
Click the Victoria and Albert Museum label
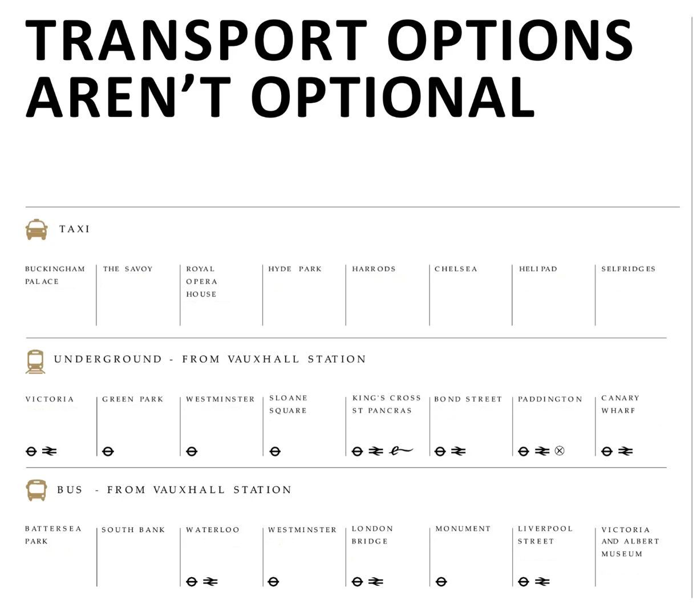click(x=630, y=541)
